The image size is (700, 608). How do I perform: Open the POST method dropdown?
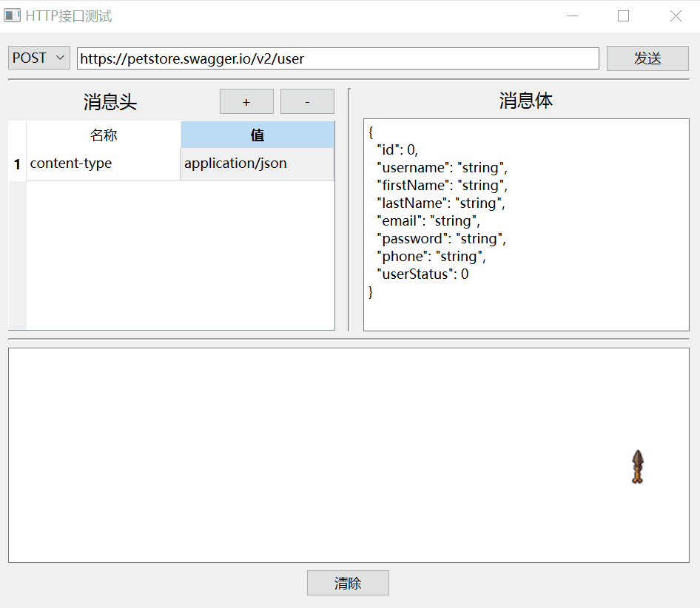(39, 58)
